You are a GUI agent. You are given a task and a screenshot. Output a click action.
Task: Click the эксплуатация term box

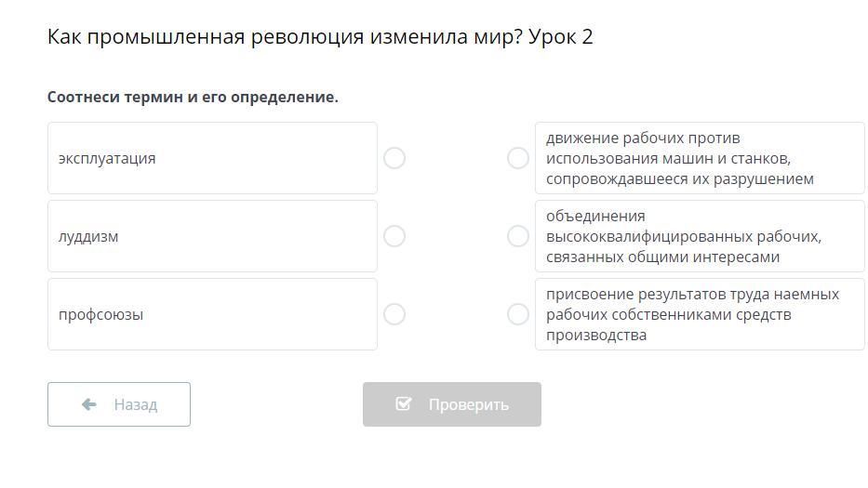[212, 158]
